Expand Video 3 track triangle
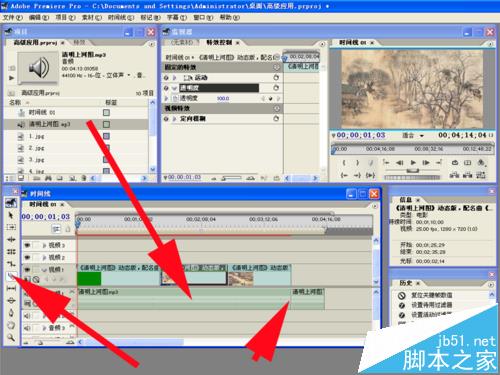500x375 pixels. 44,245
